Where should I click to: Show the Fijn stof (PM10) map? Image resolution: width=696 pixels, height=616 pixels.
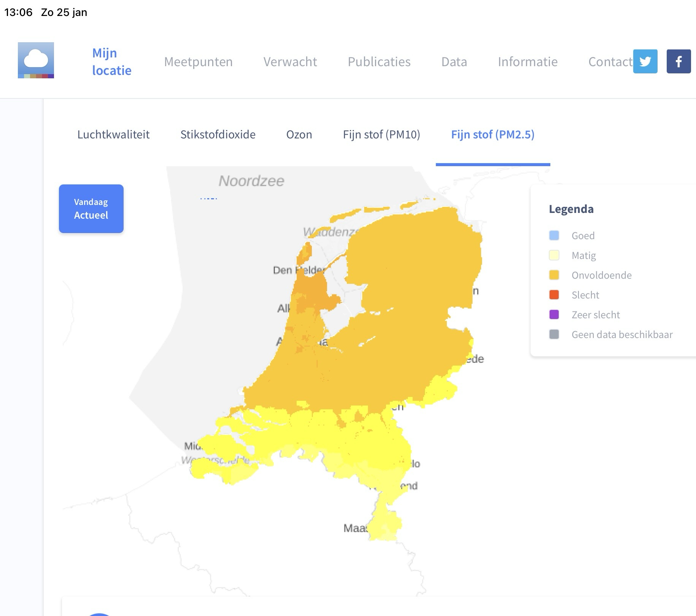click(x=381, y=135)
